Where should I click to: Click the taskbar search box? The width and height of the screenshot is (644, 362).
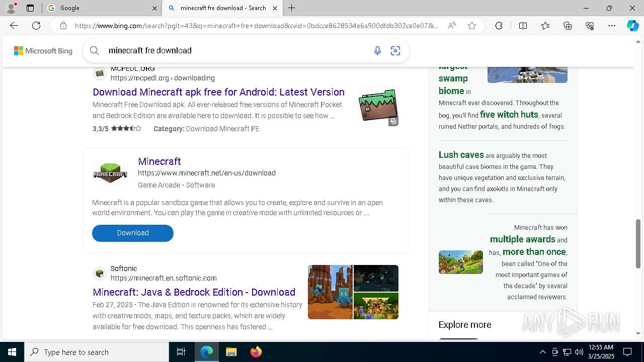[x=97, y=352]
